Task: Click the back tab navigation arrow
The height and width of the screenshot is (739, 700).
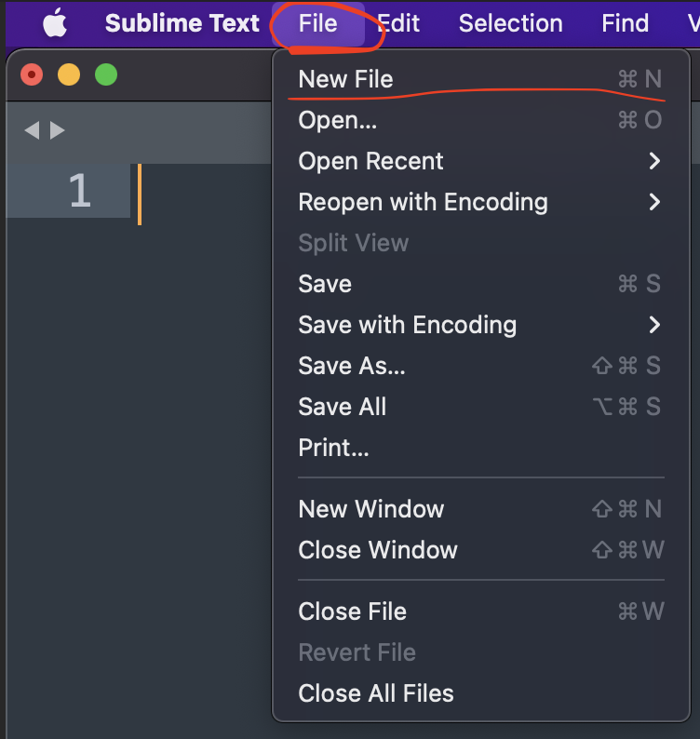Action: click(x=32, y=130)
